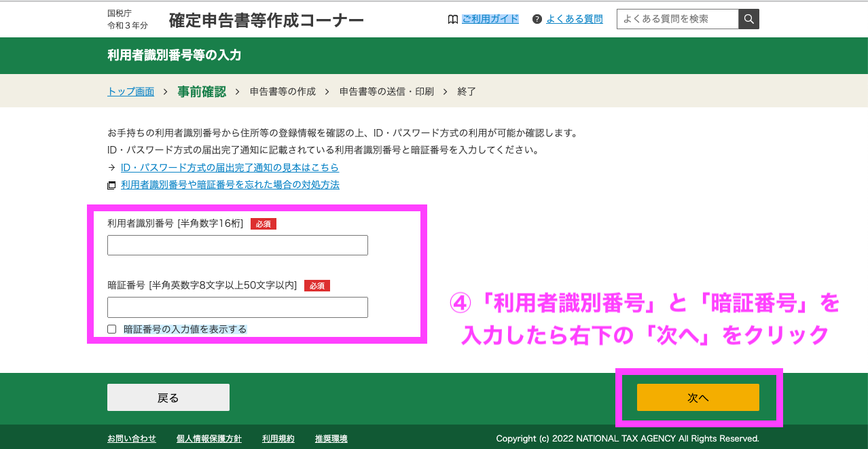Click the 利用者識別番号 input field
This screenshot has width=868, height=449.
tap(237, 245)
